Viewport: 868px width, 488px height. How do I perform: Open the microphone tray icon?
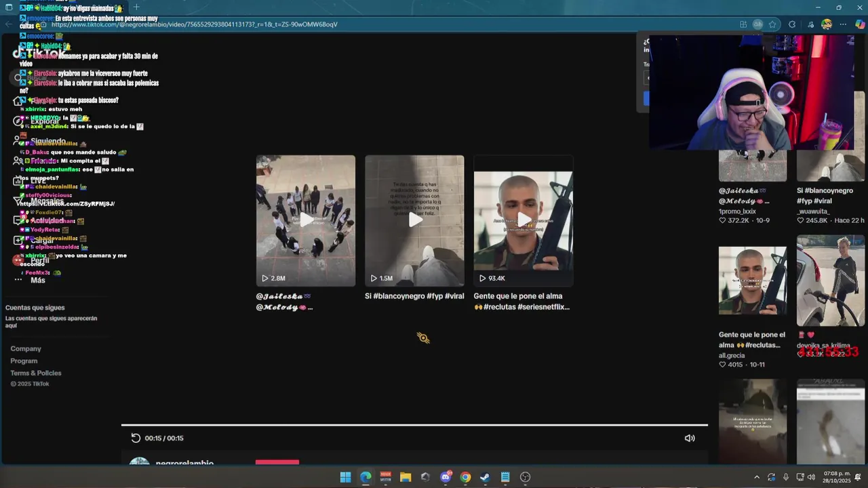point(786,477)
